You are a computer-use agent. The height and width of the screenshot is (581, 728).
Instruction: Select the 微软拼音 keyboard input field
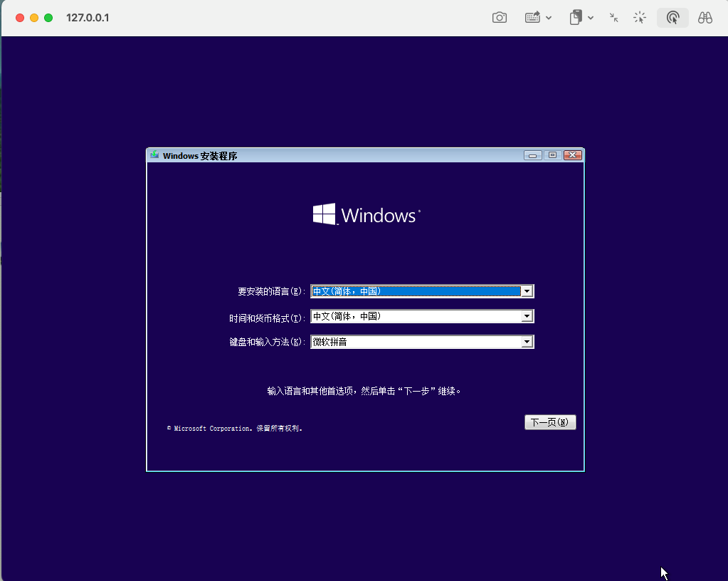click(416, 342)
